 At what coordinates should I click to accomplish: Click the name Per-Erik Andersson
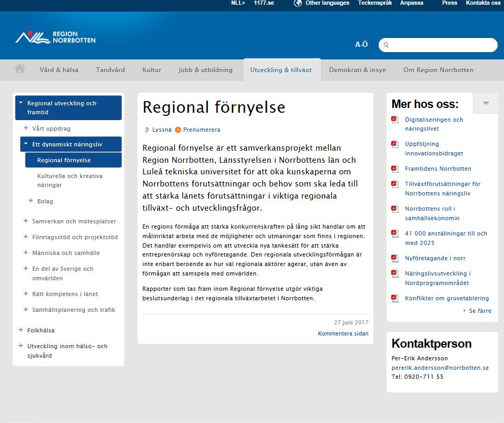pyautogui.click(x=419, y=358)
